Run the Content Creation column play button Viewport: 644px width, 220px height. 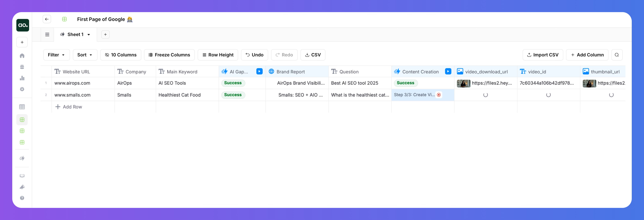point(448,71)
